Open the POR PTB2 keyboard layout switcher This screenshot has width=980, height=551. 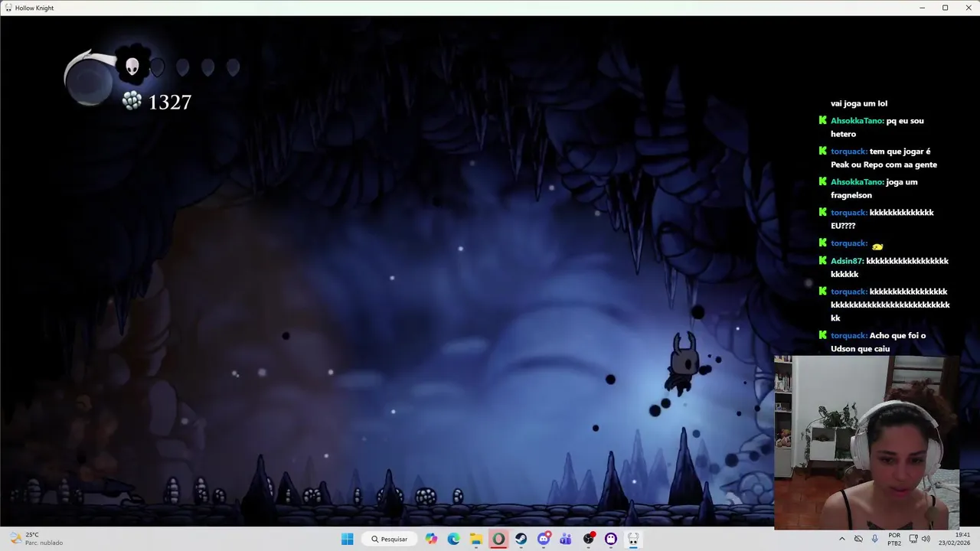tap(894, 539)
